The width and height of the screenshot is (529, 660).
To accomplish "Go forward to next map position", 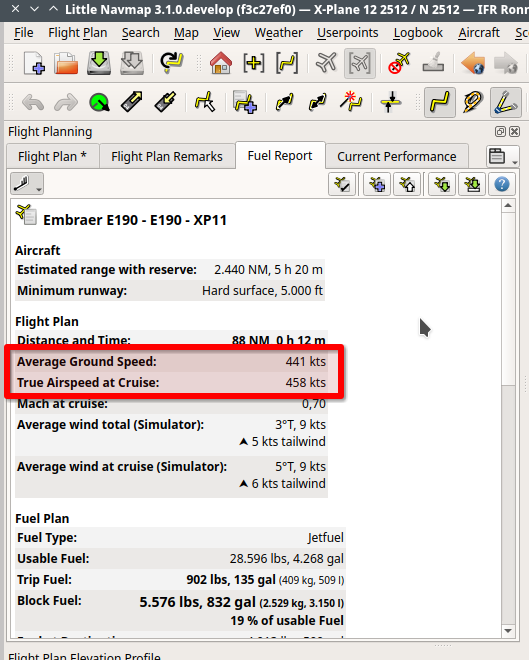I will (x=505, y=63).
